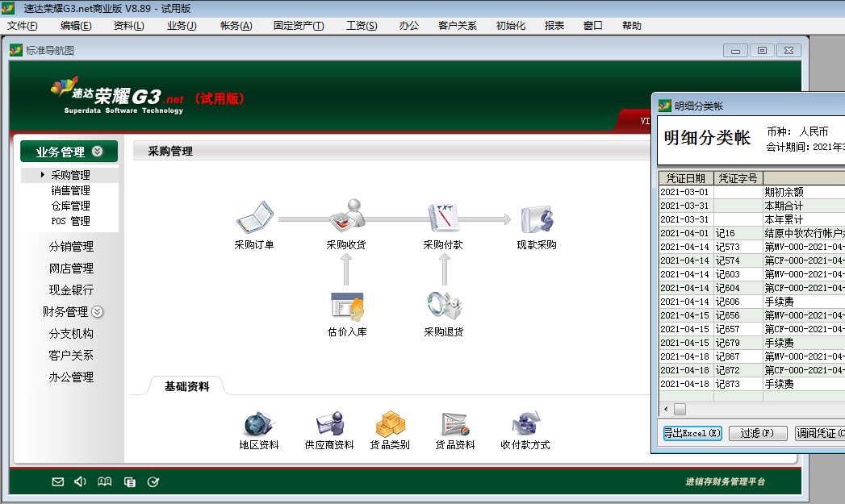Click the speaker icon in bottom bar
The height and width of the screenshot is (504, 845).
tap(80, 481)
